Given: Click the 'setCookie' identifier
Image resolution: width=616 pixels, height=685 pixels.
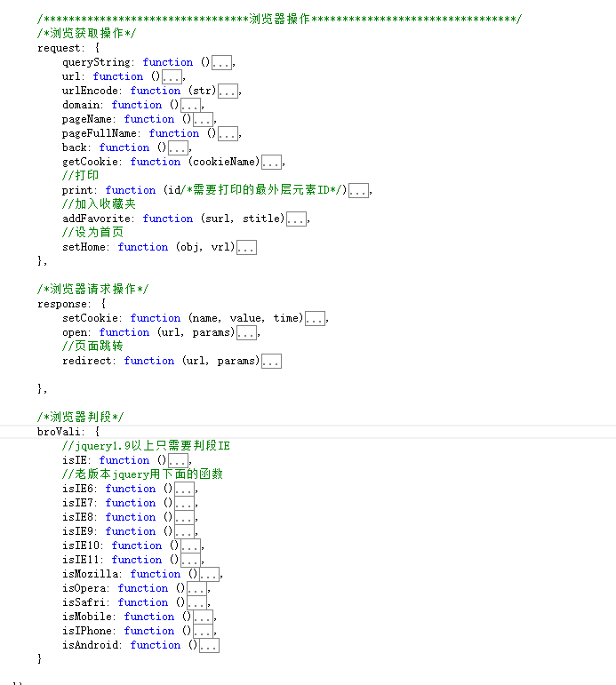Looking at the screenshot, I should click(90, 318).
